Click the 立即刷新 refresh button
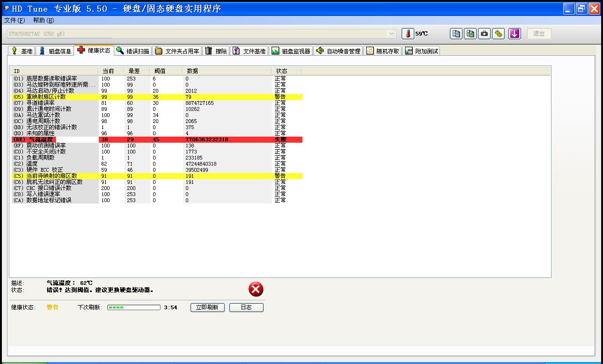The image size is (603, 364). tap(207, 307)
